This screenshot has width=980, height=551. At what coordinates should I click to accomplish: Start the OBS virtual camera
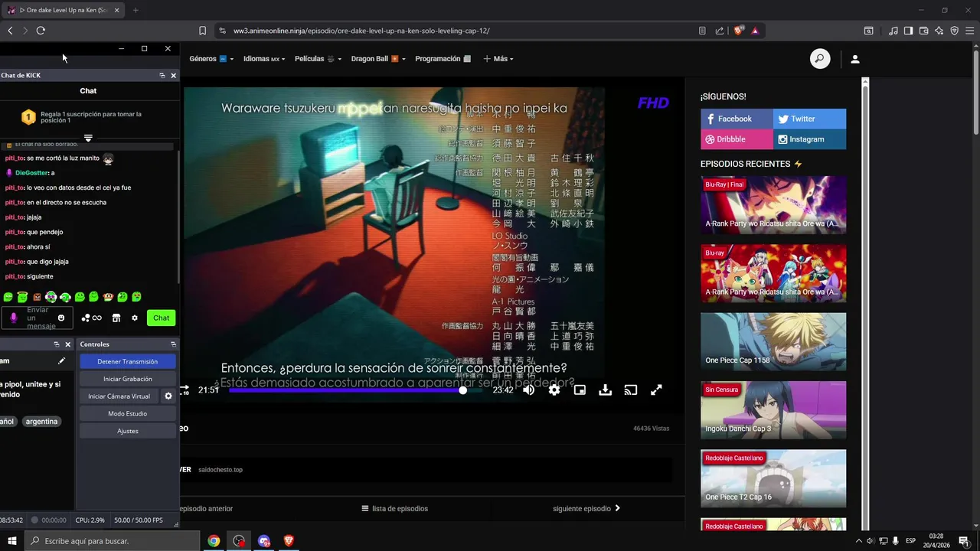point(119,396)
